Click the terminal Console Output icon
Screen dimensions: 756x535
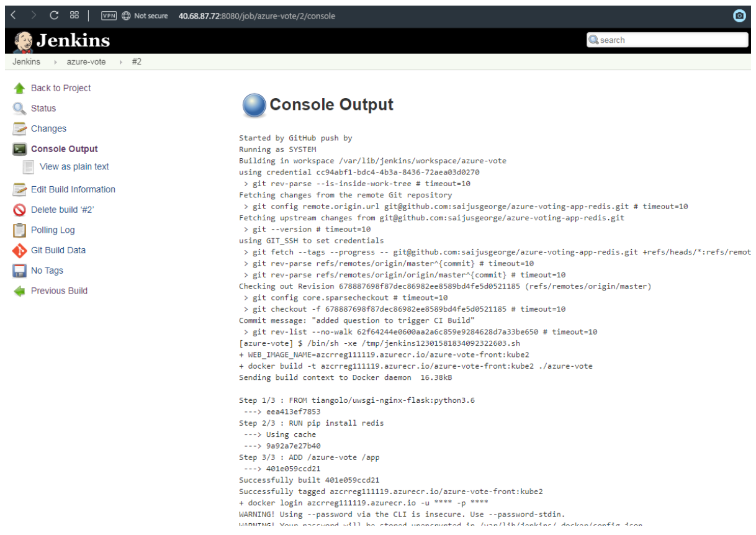[x=19, y=149]
